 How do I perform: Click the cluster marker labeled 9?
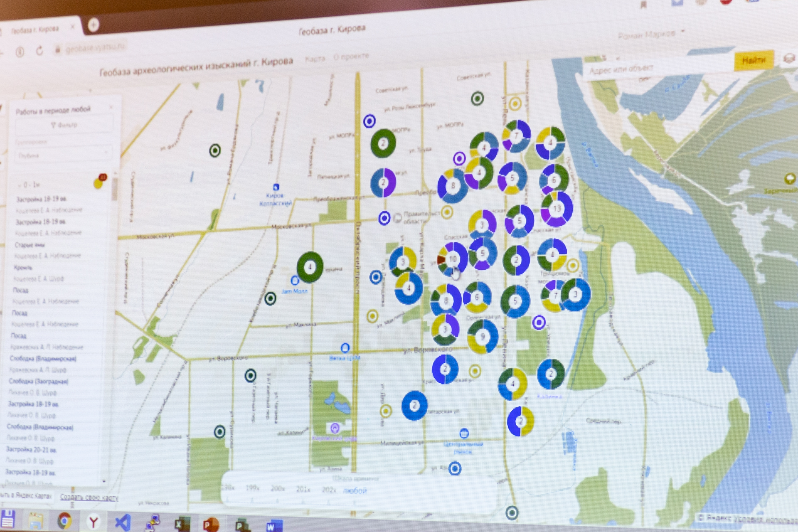(482, 337)
